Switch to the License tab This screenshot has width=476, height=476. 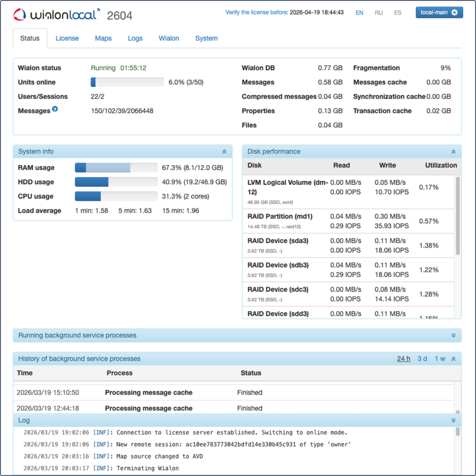coord(67,38)
